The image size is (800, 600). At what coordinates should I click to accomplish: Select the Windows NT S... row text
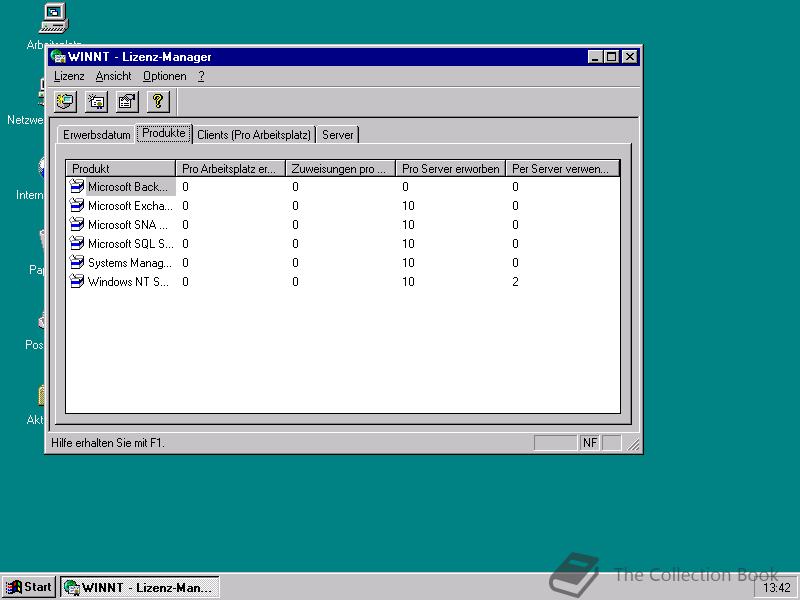tap(128, 282)
